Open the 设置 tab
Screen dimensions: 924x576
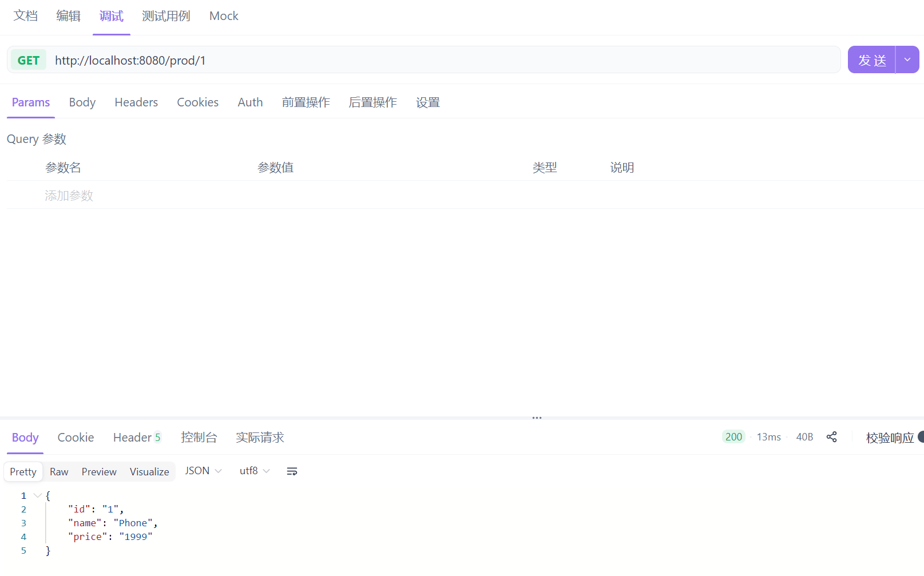click(428, 102)
